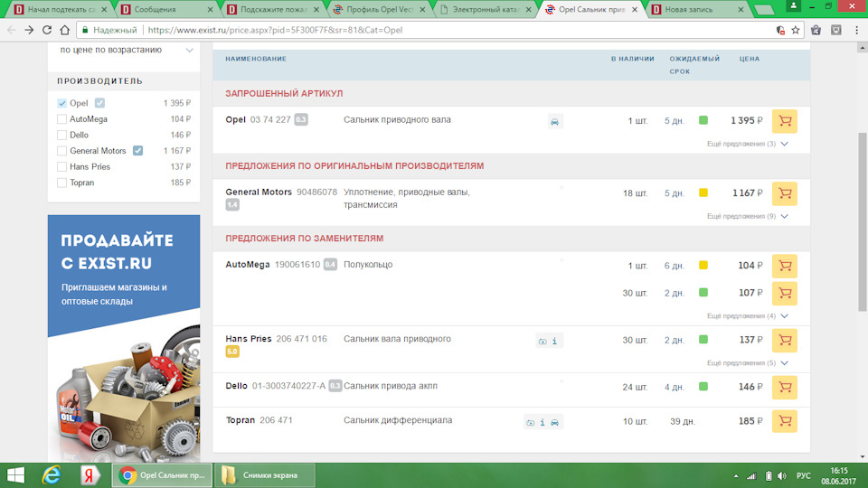Add General Motors 90486078 to cart
The image size is (868, 488).
(x=785, y=193)
